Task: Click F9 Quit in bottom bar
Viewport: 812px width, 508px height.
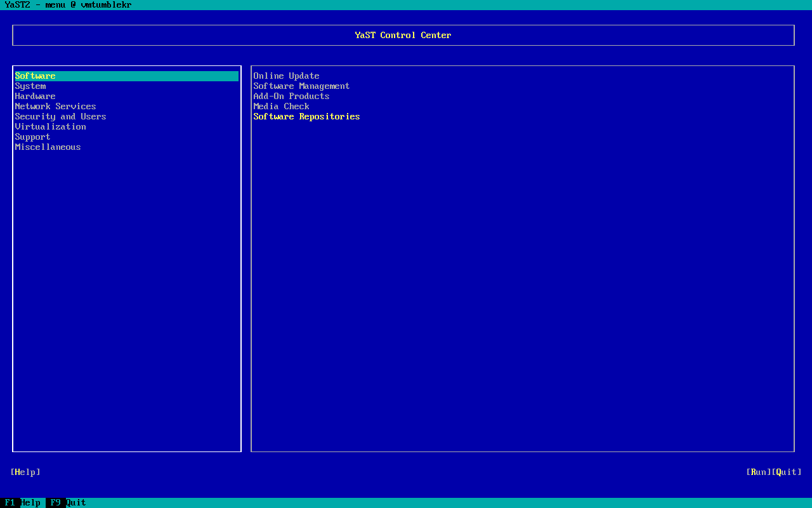Action: (69, 503)
